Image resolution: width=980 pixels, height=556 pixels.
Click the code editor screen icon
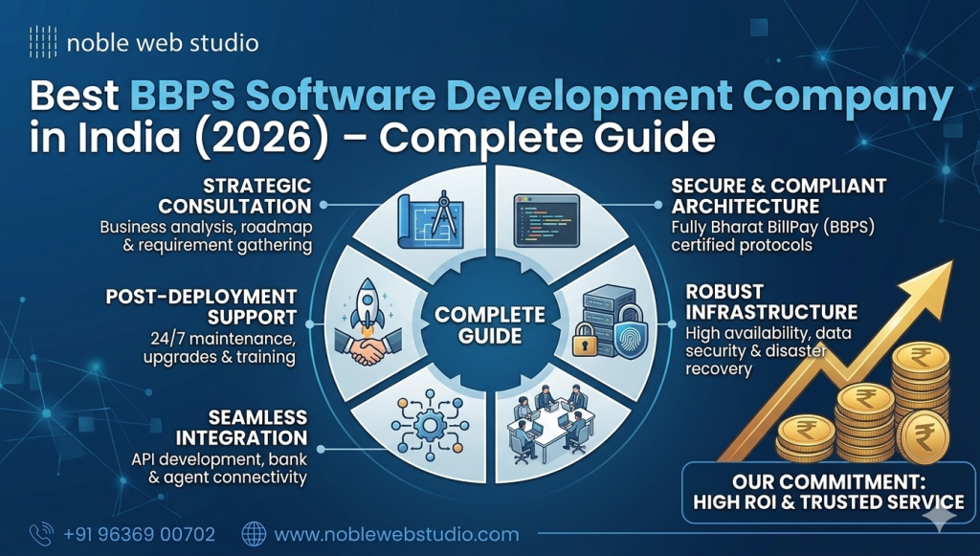coord(546,220)
